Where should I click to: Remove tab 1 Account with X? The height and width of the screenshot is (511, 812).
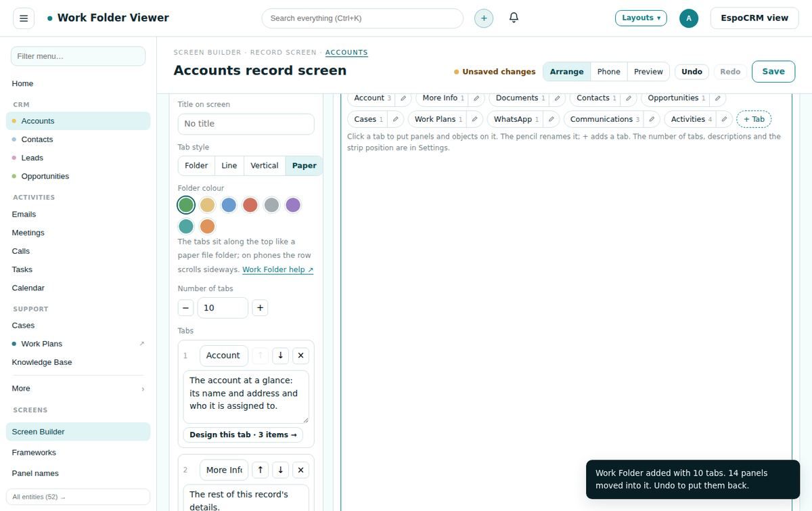(301, 355)
